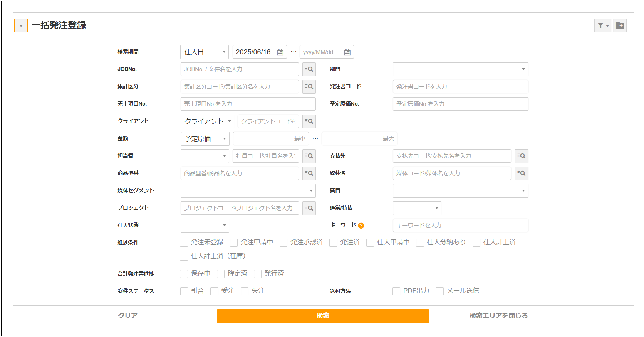This screenshot has width=644, height=337.
Task: Open the 支払先 search lookup icon
Action: (x=522, y=156)
